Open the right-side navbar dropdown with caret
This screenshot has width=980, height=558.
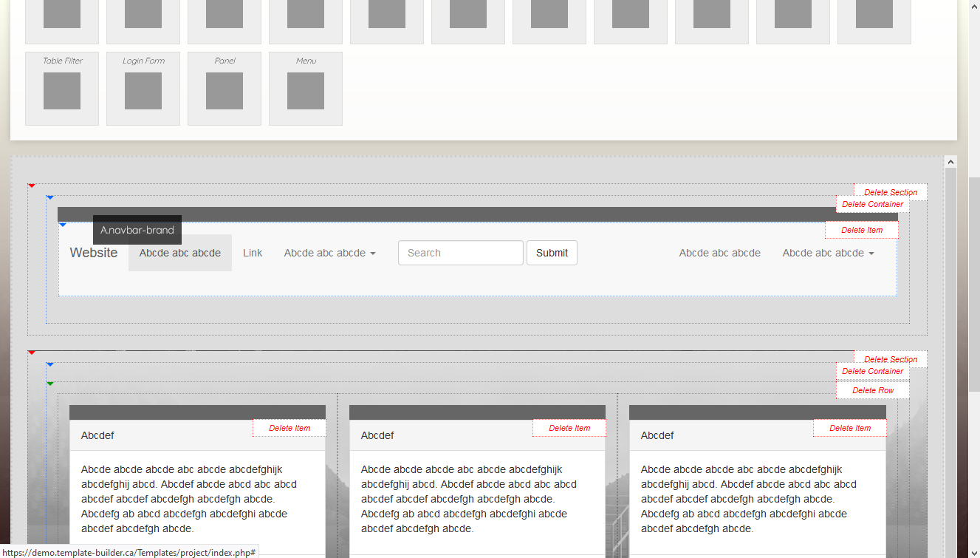[828, 253]
